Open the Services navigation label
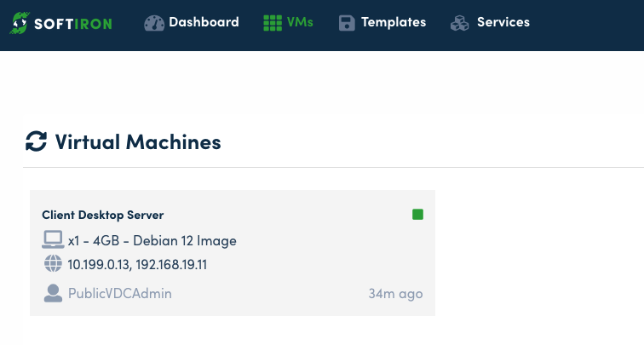644x345 pixels. point(503,22)
